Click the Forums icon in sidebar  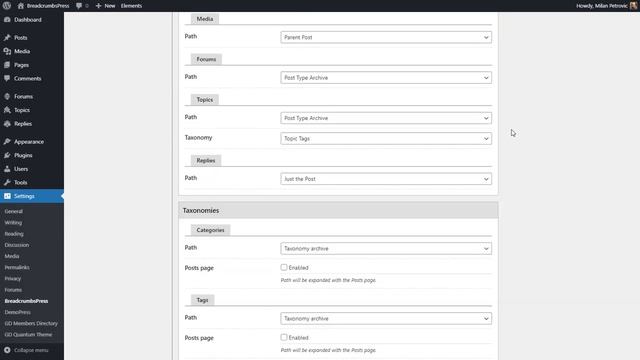pos(7,96)
